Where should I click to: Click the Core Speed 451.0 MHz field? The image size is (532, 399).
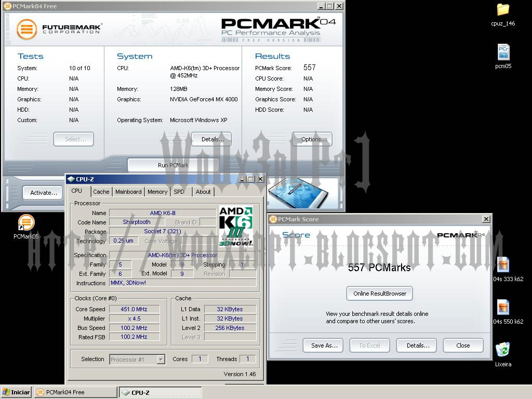pos(134,309)
